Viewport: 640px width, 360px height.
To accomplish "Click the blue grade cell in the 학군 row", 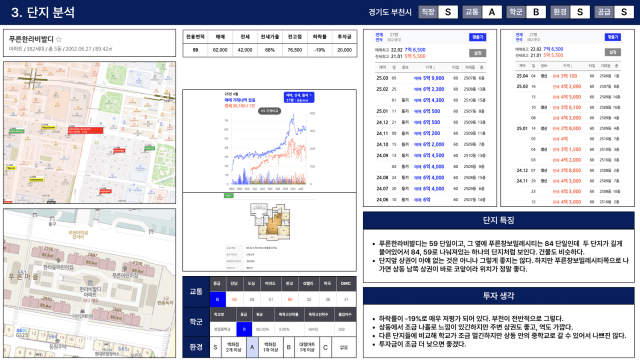I will point(244,329).
